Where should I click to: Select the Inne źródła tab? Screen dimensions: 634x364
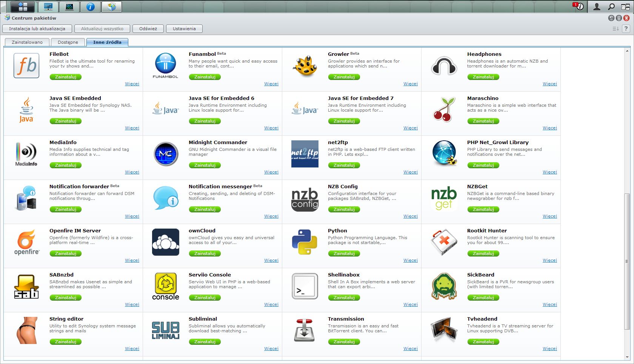point(107,42)
